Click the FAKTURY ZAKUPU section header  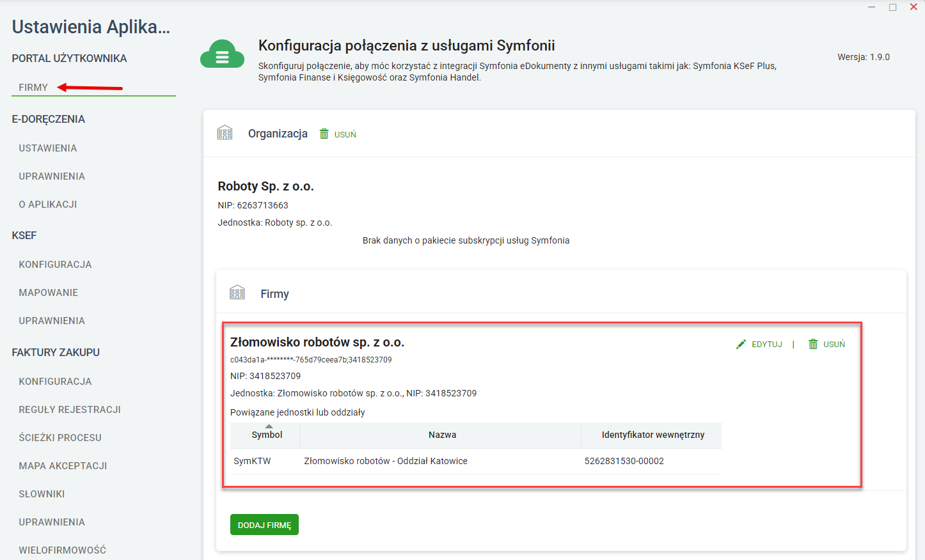pos(56,352)
